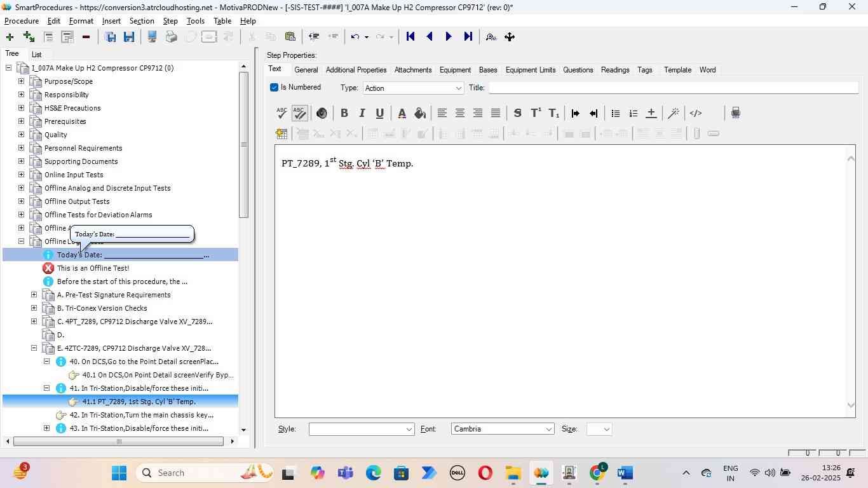Open the font color picker
868x488 pixels.
[402, 113]
